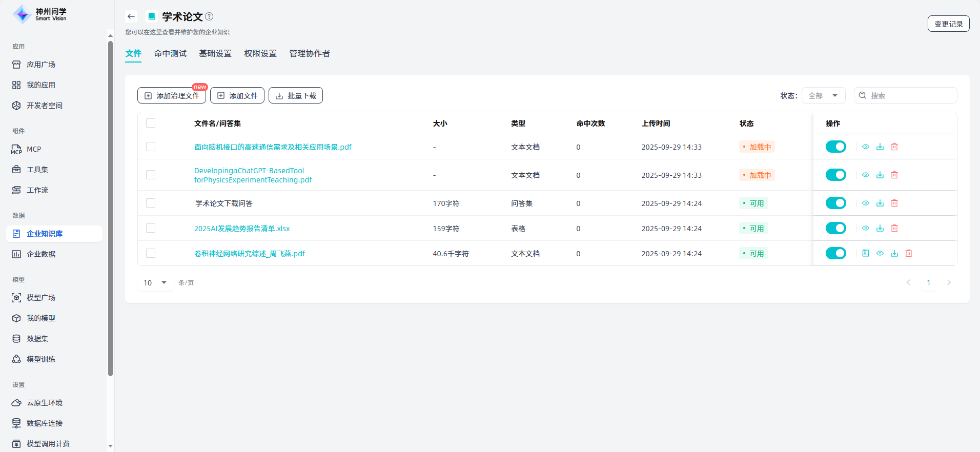
Task: Delete the 2025AI发展趋势报告清单.xlsx file
Action: (x=894, y=228)
